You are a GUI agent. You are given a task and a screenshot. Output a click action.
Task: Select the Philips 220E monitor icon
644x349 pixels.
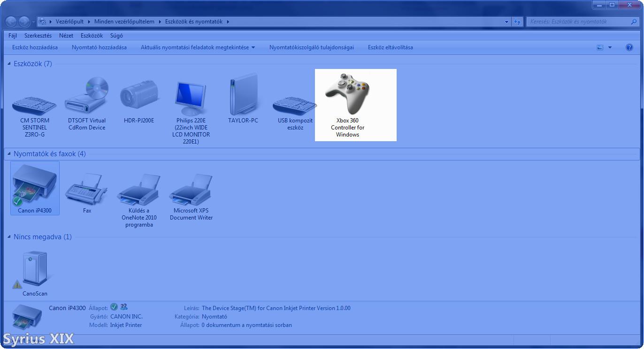point(191,113)
